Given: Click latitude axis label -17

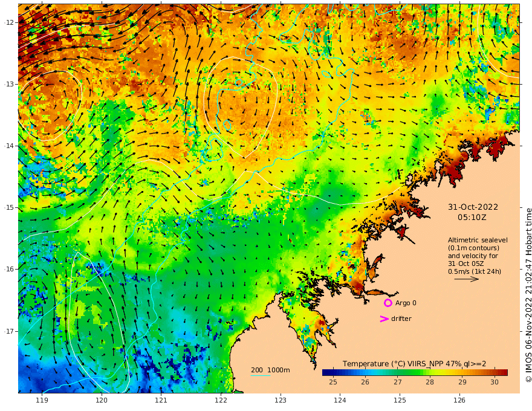Looking at the screenshot, I should point(9,331).
